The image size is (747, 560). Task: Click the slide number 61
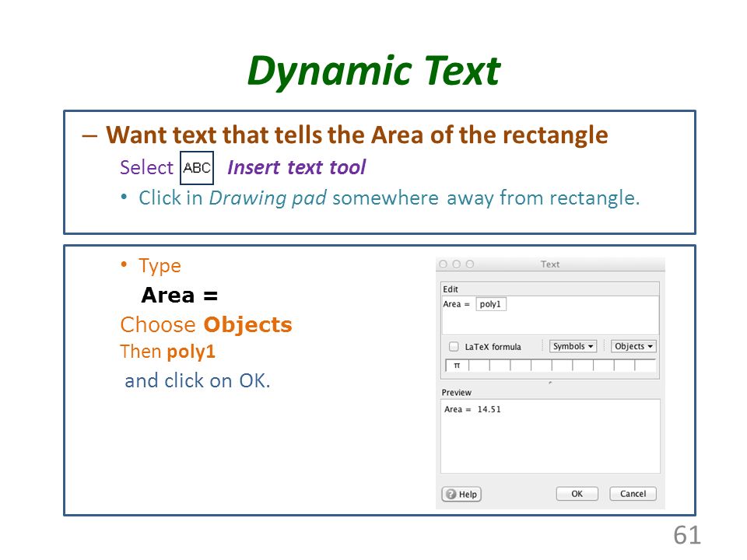687,535
